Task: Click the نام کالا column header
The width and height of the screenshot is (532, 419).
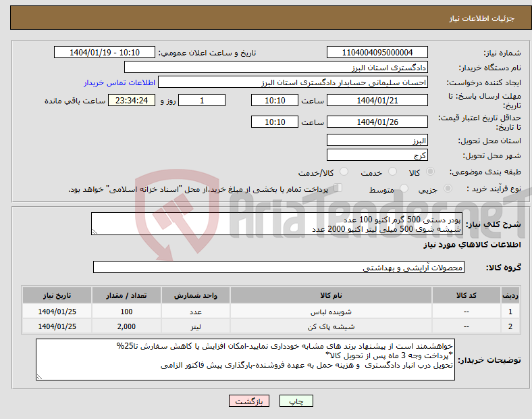Action: 331,295
